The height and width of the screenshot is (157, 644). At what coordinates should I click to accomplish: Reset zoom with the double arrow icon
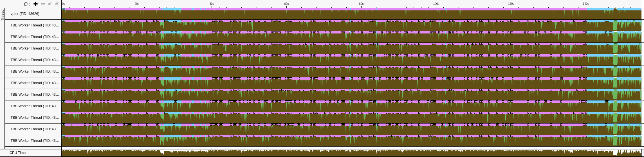57,4
